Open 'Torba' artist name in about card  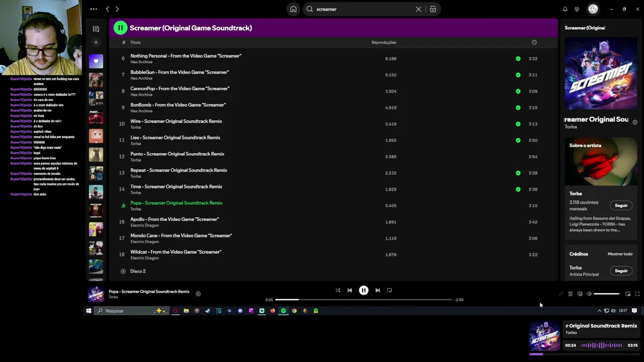coord(576,194)
